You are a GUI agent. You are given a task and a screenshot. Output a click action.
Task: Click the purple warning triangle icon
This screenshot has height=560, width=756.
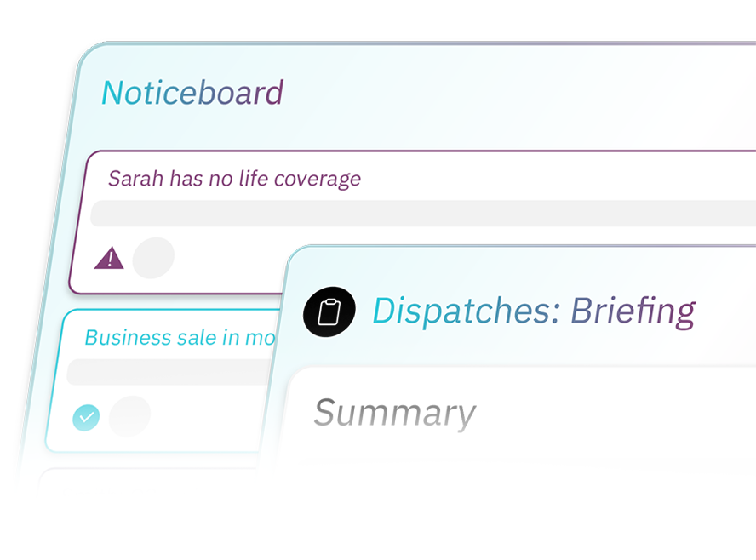tap(109, 259)
